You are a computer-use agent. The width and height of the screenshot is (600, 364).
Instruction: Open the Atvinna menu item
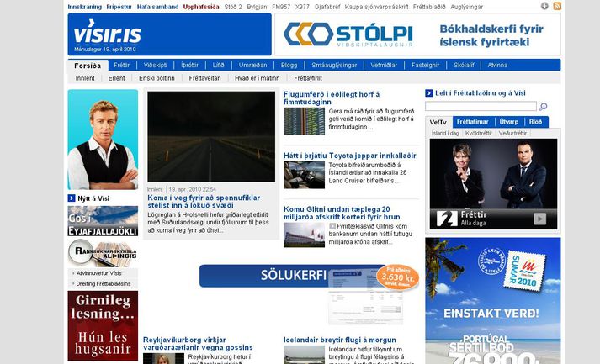497,66
